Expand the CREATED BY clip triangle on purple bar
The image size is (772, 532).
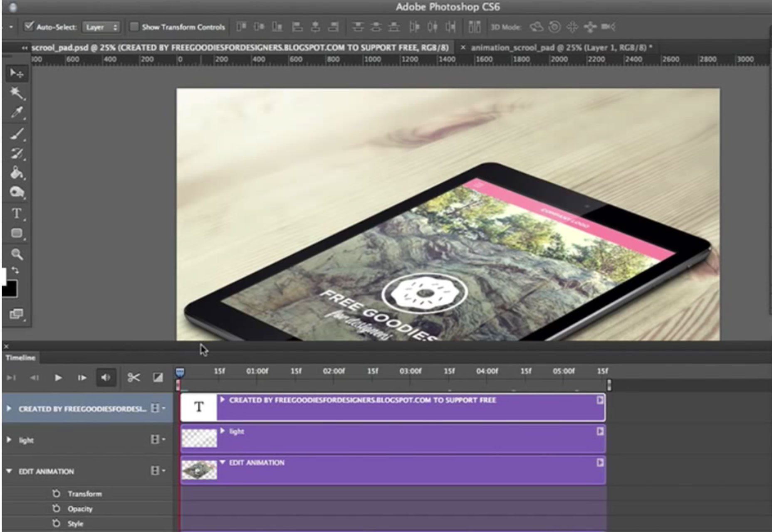pos(223,400)
